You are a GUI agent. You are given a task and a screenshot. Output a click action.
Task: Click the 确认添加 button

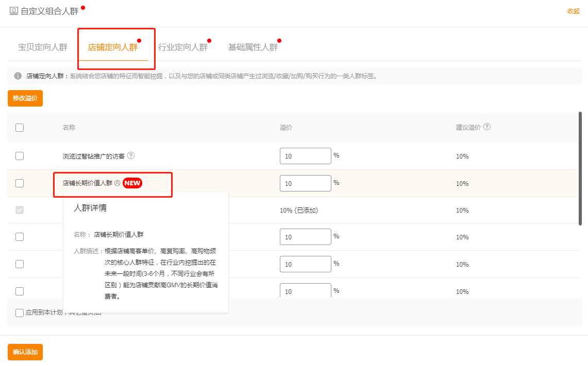(25, 352)
